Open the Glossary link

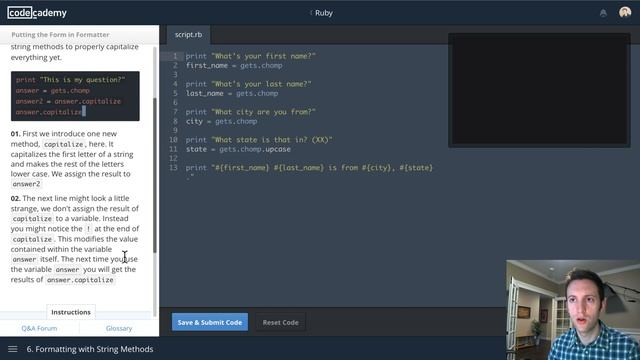(119, 328)
